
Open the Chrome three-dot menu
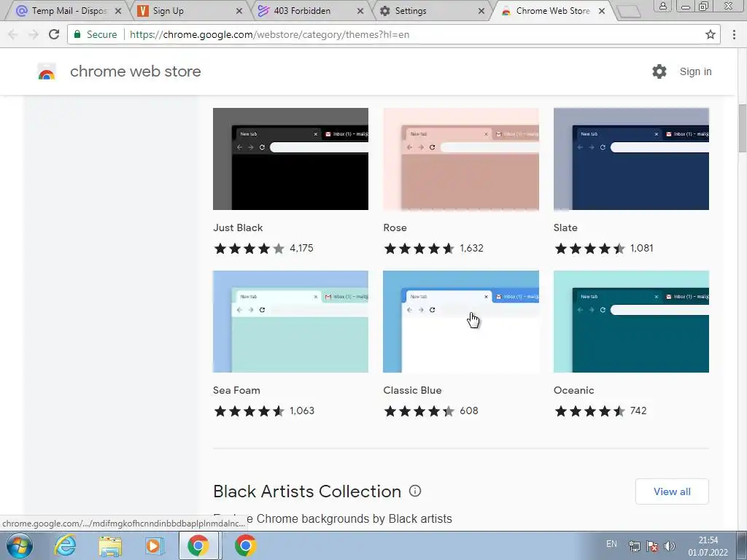[734, 34]
